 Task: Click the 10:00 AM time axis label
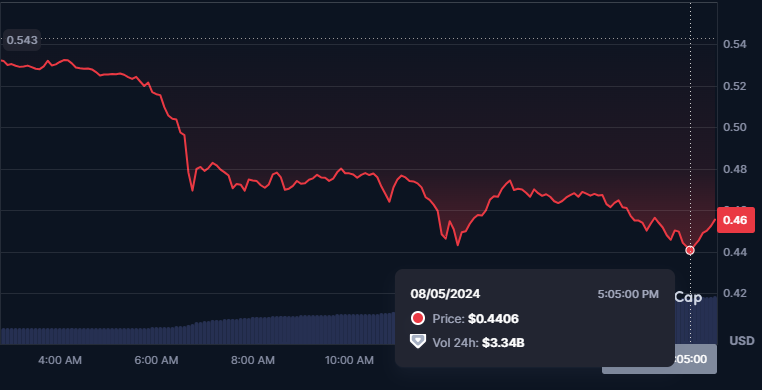pos(349,360)
